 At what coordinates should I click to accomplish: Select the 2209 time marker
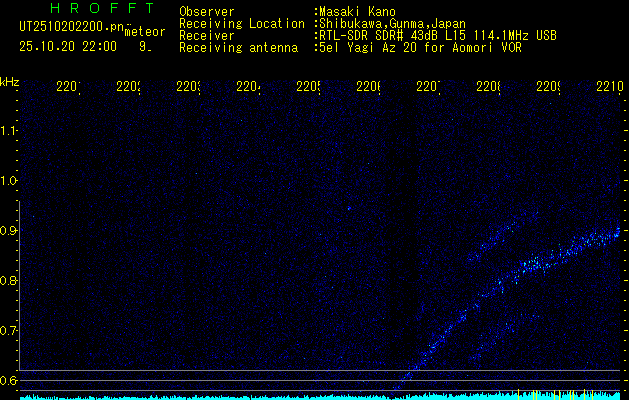[549, 87]
